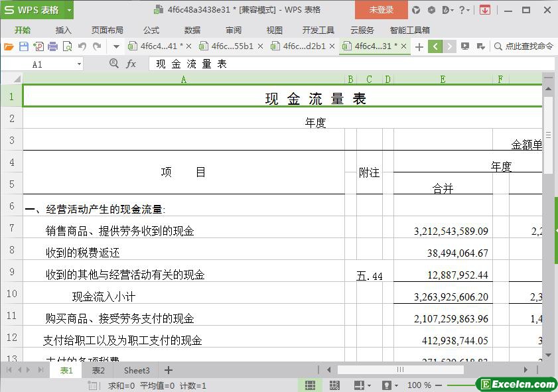Click the Insert Function fx icon

click(x=131, y=64)
